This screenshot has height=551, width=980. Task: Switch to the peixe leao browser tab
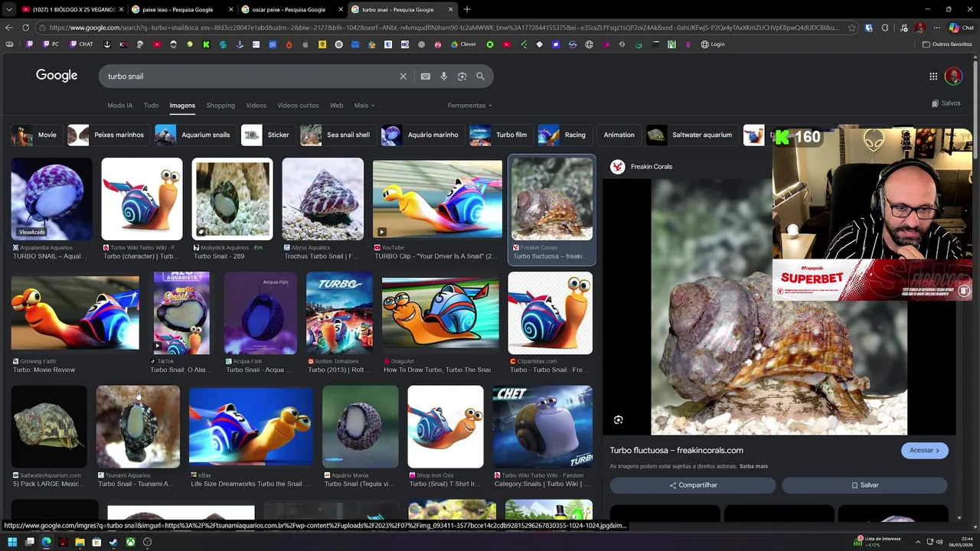pos(181,9)
